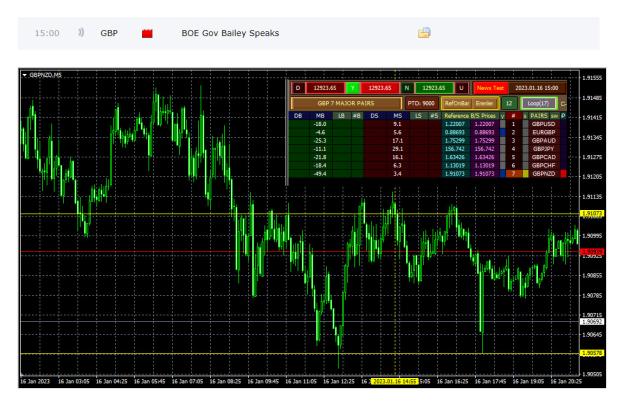Click the N button in the panel
The width and height of the screenshot is (625, 407).
click(407, 88)
